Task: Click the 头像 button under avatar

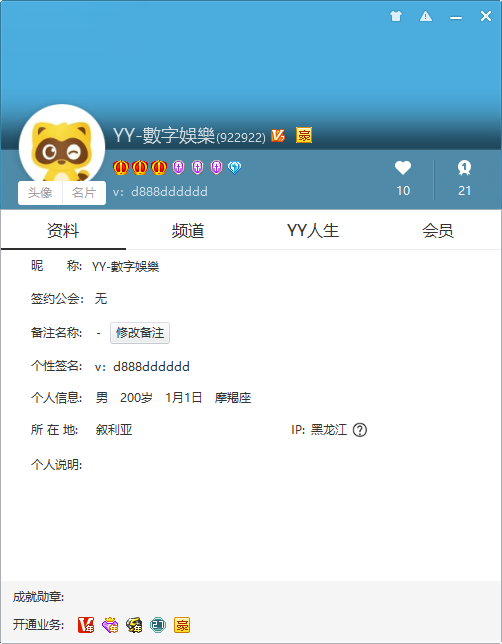Action: (x=40, y=193)
